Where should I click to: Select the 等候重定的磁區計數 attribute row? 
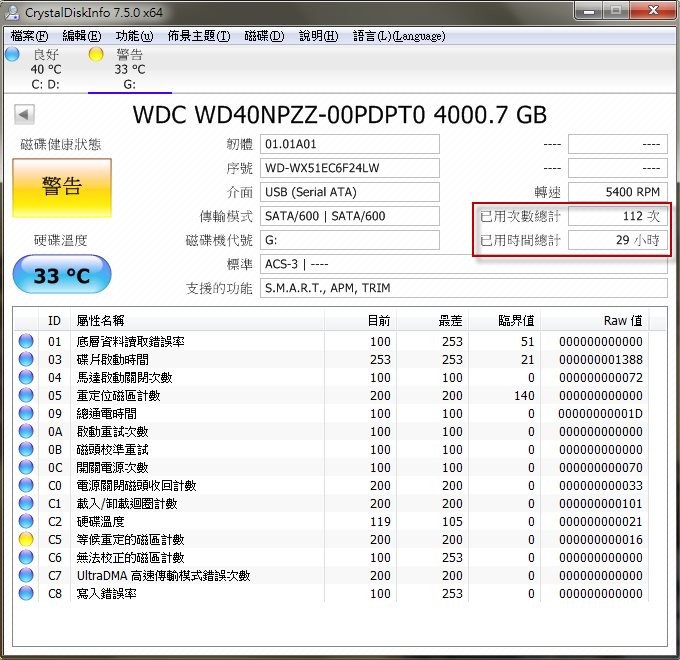[332, 539]
